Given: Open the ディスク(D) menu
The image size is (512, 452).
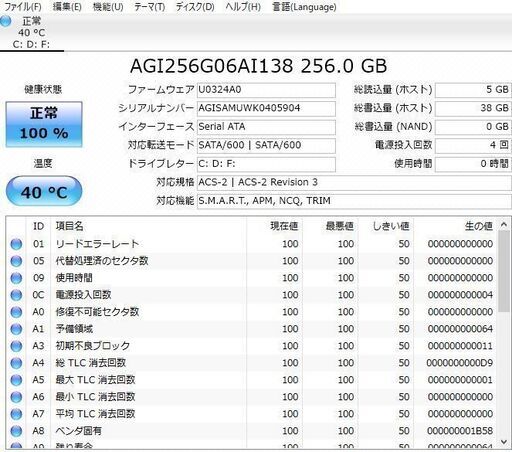Looking at the screenshot, I should 195,7.
